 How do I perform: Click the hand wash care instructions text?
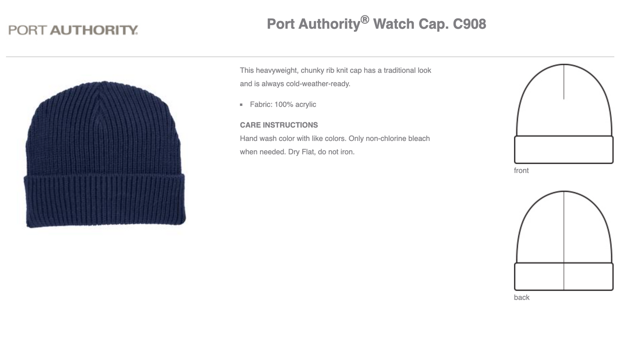(x=335, y=145)
